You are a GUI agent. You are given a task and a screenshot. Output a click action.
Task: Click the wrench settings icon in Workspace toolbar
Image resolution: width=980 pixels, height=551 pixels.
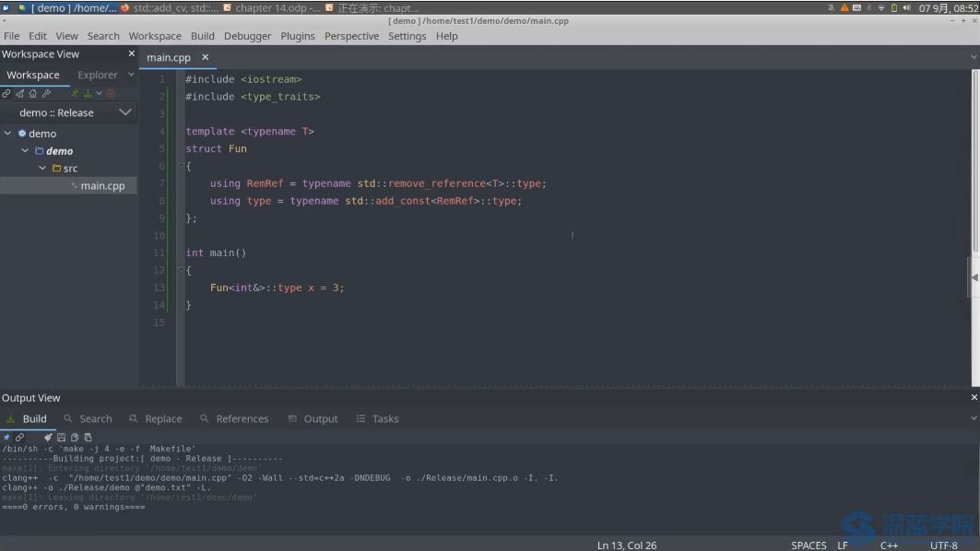click(46, 93)
